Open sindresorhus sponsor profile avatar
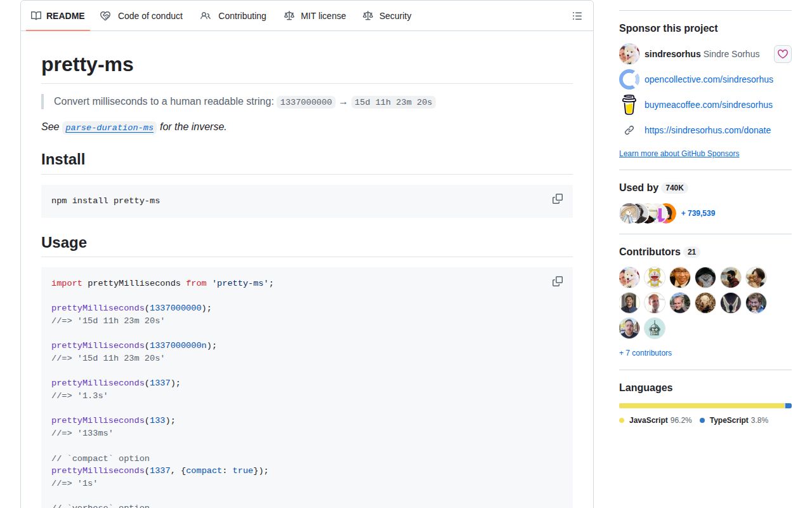Viewport: 812px width, 508px height. coord(629,54)
